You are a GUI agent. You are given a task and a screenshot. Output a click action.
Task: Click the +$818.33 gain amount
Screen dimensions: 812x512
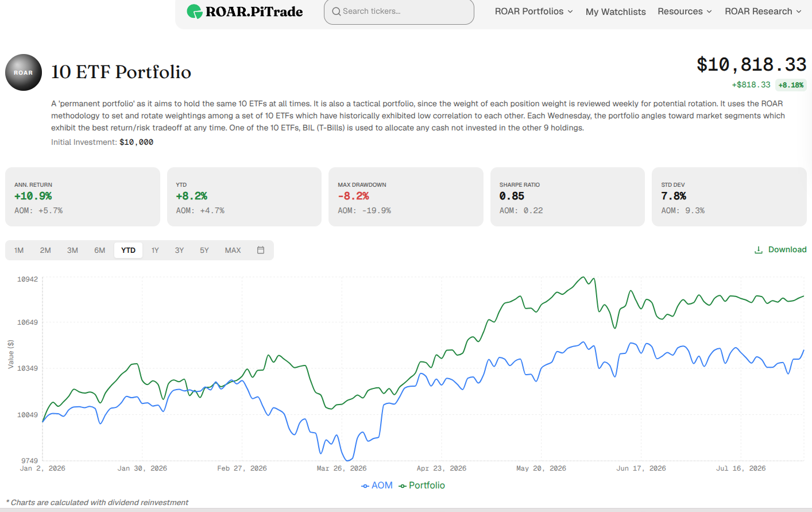751,85
